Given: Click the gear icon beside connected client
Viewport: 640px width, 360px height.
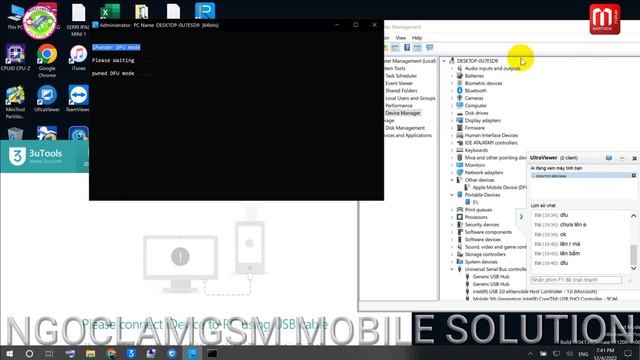Looking at the screenshot, I should 633,176.
